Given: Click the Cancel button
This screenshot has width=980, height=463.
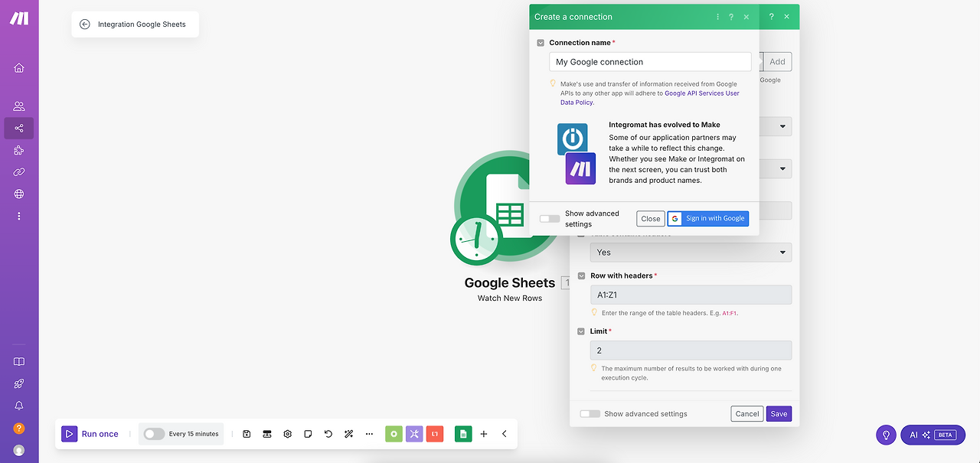Looking at the screenshot, I should coord(747,414).
